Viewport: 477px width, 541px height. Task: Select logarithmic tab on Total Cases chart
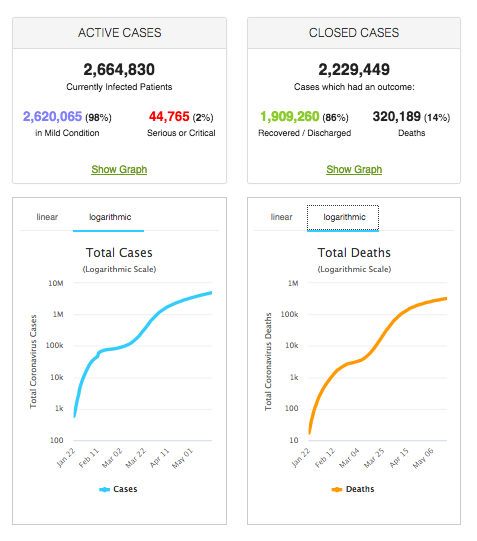click(x=110, y=217)
